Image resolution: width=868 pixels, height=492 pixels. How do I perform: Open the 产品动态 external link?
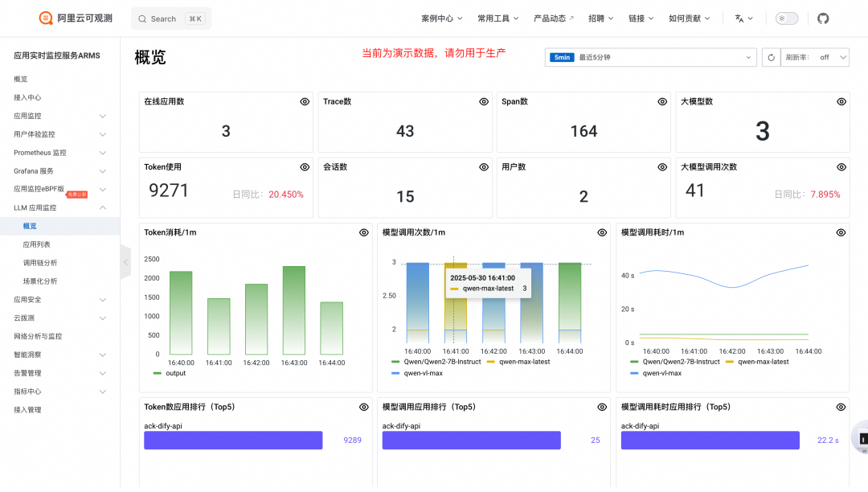point(554,18)
